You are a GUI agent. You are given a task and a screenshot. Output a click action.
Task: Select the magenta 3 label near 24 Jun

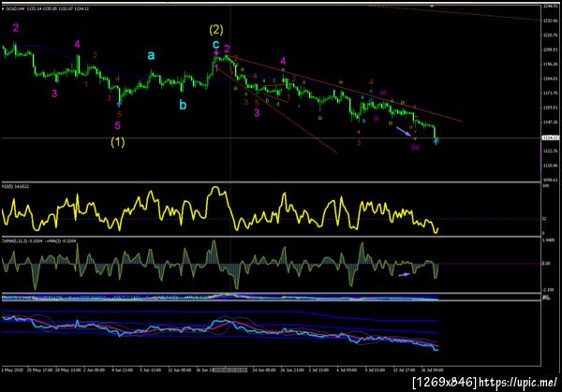coord(257,113)
